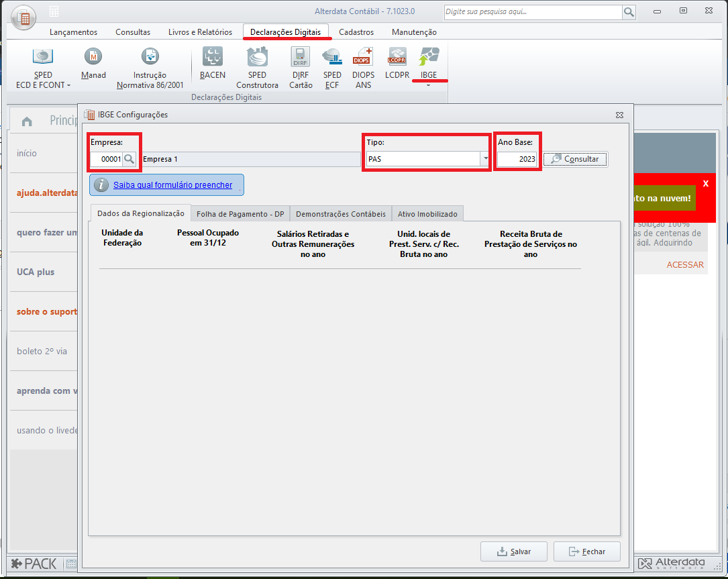Viewport: 728px width, 579px height.
Task: Select the Declarações Digitais tab
Action: (286, 32)
